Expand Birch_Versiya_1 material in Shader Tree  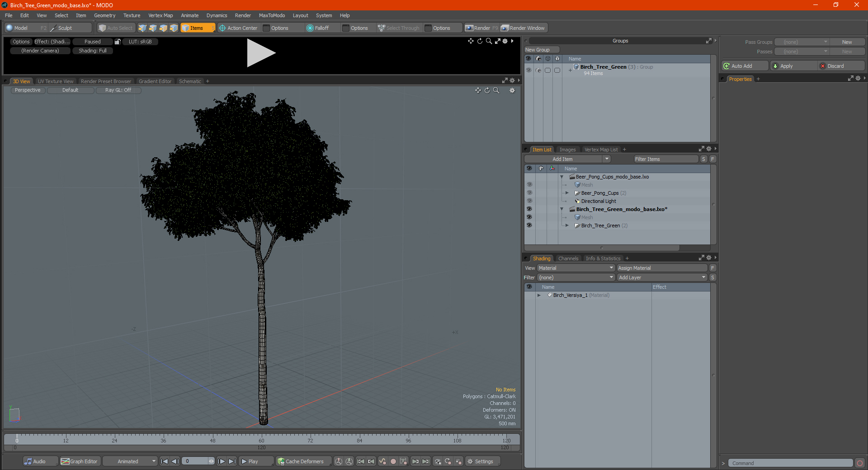click(x=539, y=295)
